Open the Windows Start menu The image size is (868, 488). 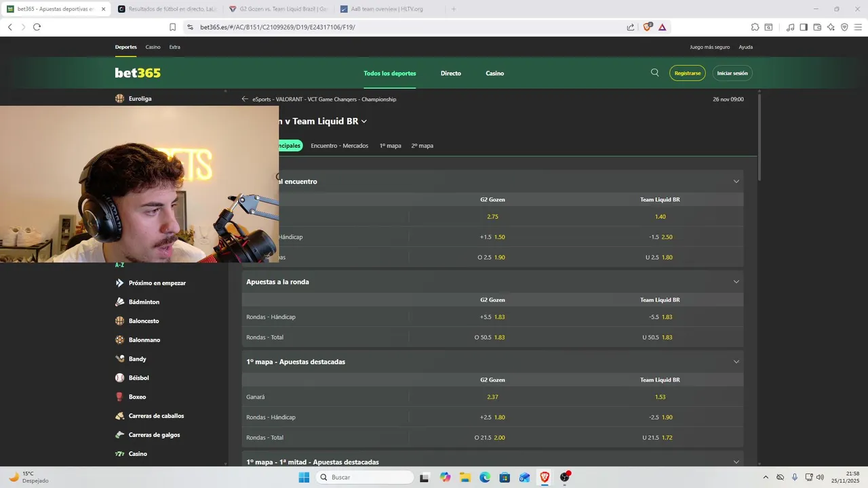point(304,477)
